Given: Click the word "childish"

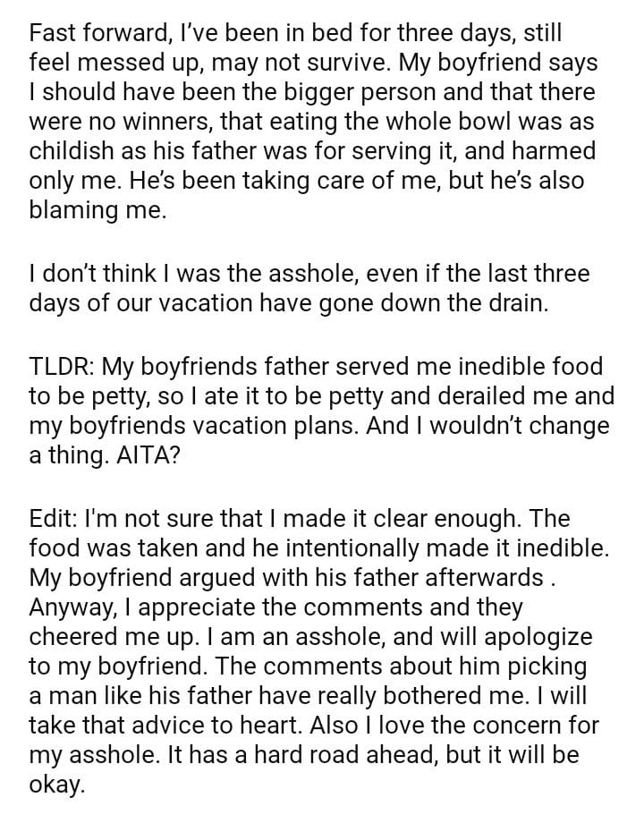Looking at the screenshot, I should click(78, 150).
